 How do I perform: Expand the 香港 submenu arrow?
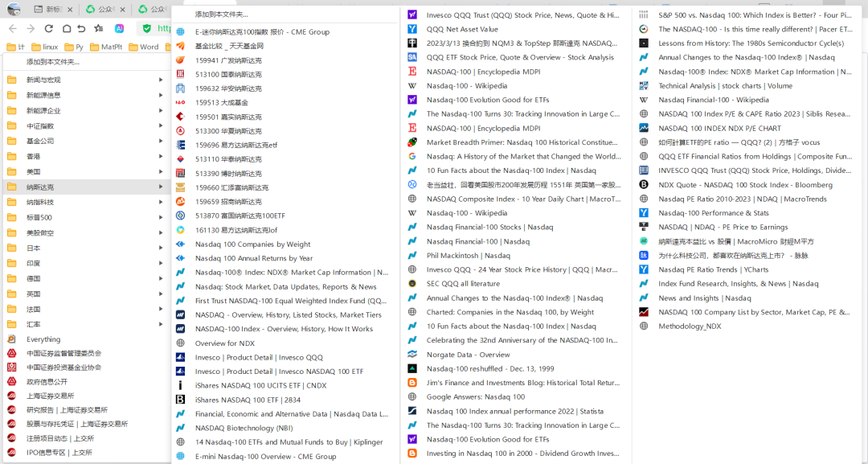(x=161, y=156)
